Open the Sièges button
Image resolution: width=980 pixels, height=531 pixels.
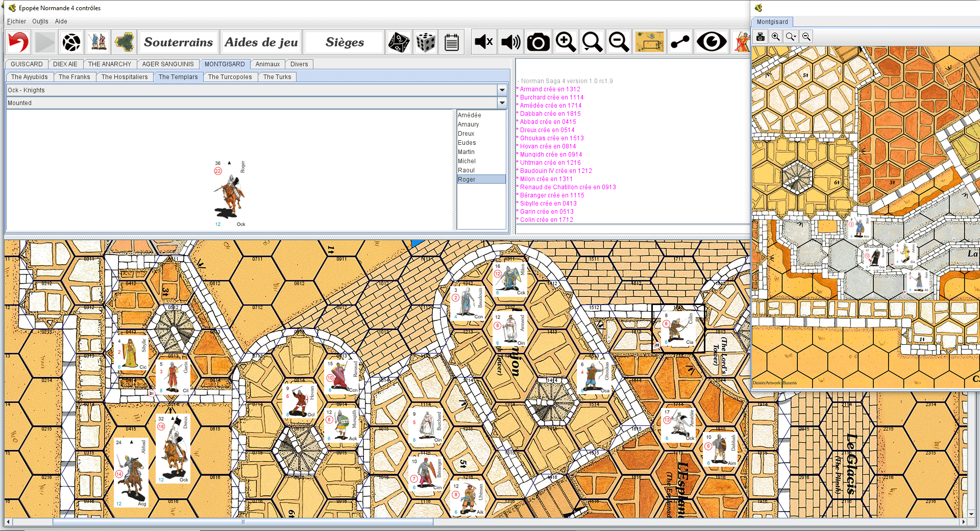click(x=345, y=42)
